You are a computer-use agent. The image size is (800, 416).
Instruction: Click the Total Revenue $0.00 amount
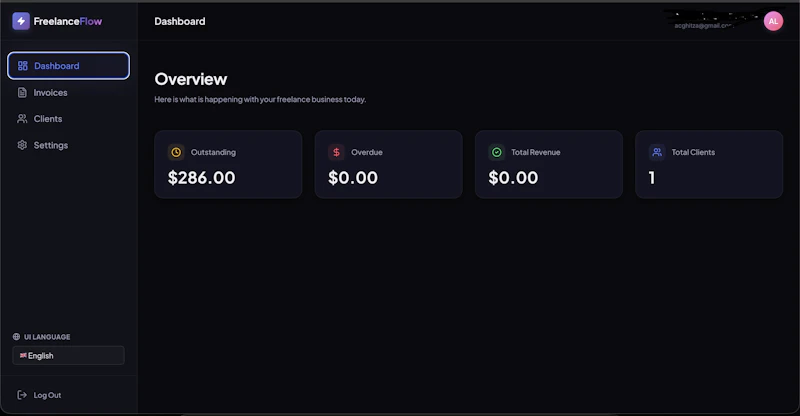513,178
